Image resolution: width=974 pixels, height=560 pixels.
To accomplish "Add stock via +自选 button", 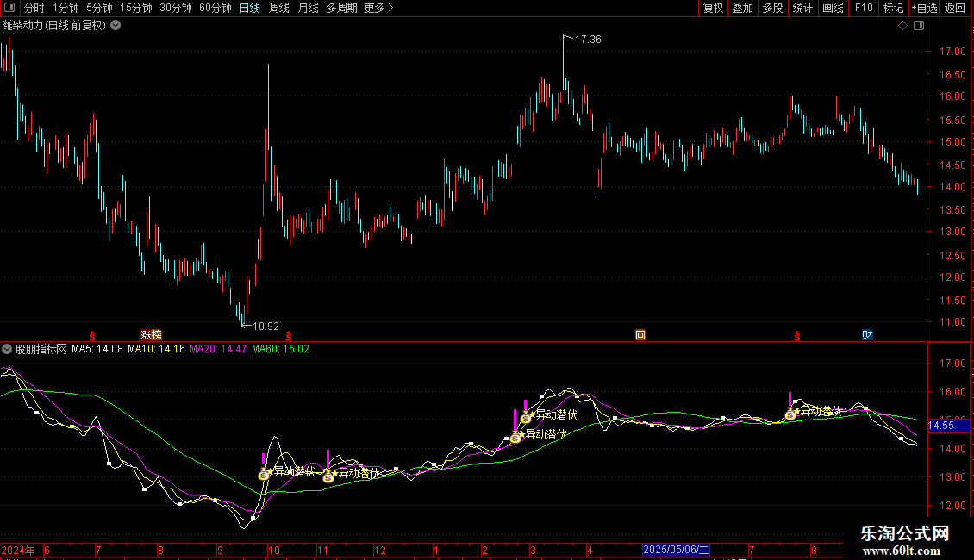I will point(924,8).
